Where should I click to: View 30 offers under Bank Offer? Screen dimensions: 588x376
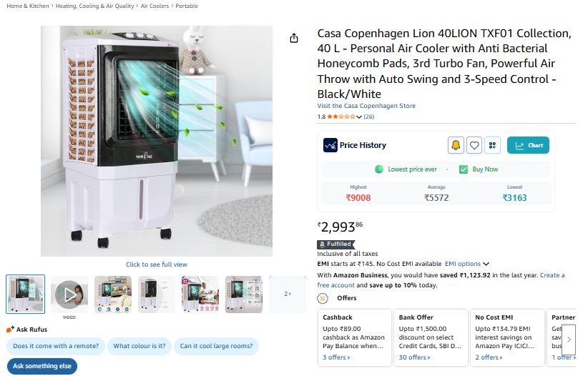click(414, 357)
